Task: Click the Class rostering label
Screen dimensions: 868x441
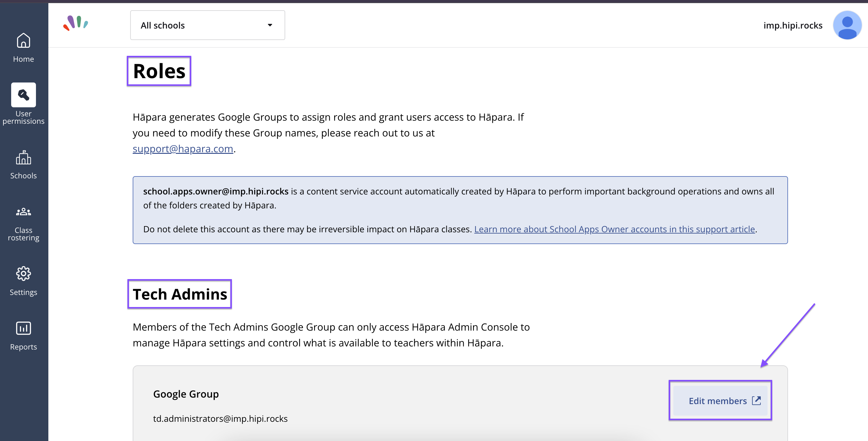Action: click(23, 234)
